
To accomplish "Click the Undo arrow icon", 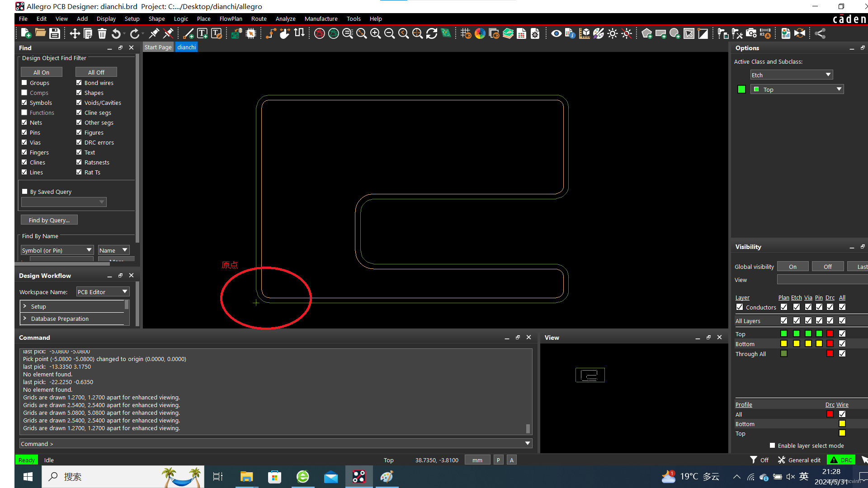I will coord(117,33).
